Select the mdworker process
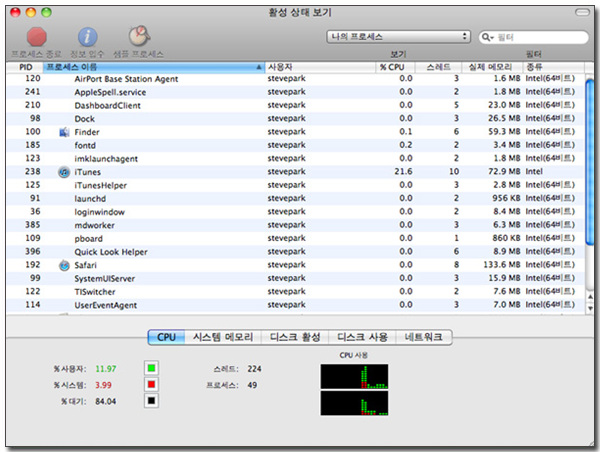Image resolution: width=600 pixels, height=452 pixels. tap(295, 225)
